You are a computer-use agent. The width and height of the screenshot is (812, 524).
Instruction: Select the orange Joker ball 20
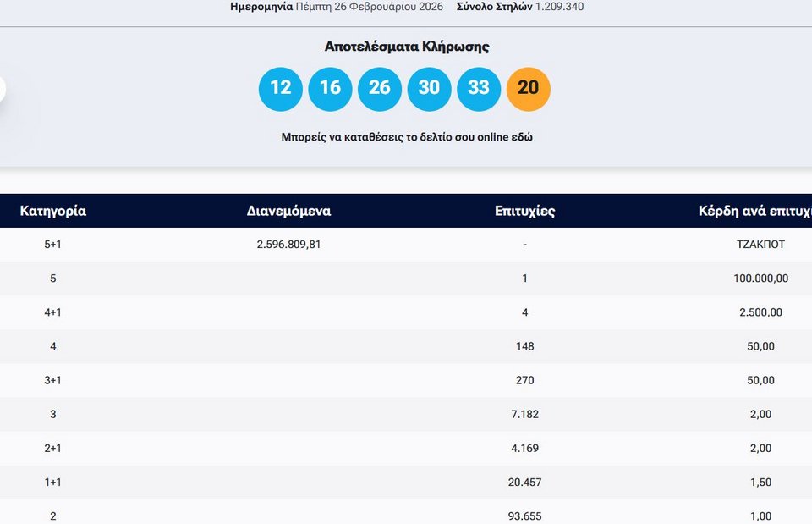click(528, 89)
